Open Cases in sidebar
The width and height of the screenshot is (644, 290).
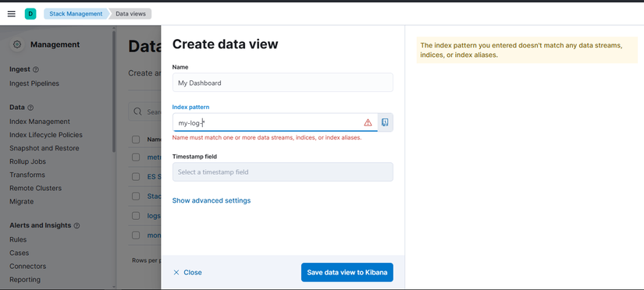[x=20, y=253]
